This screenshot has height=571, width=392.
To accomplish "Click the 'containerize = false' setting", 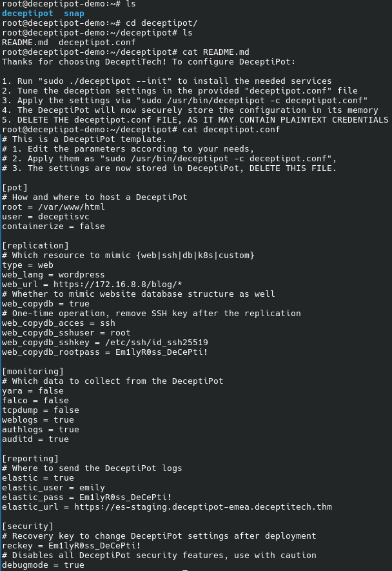I will click(54, 226).
